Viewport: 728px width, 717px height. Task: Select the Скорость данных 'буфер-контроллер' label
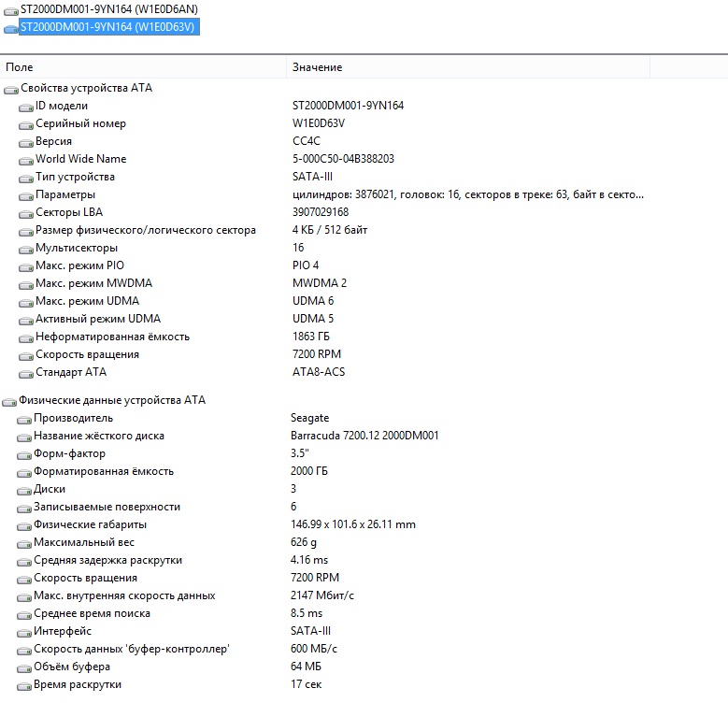[132, 649]
